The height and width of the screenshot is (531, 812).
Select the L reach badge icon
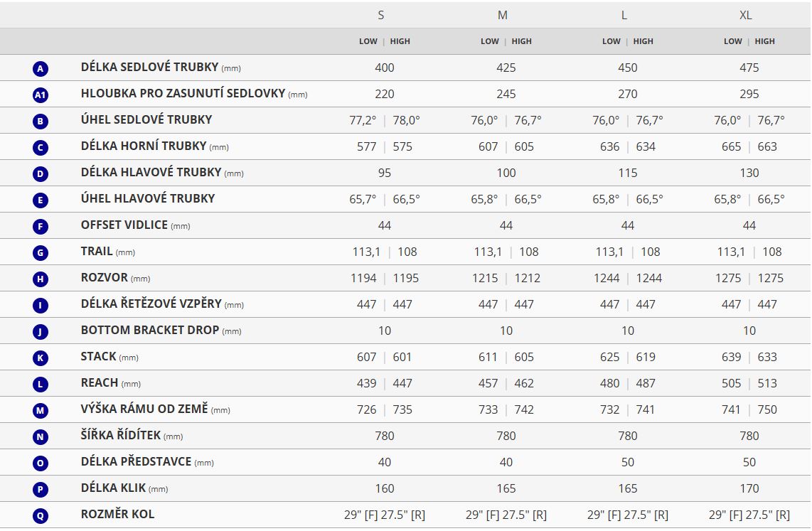coord(41,384)
